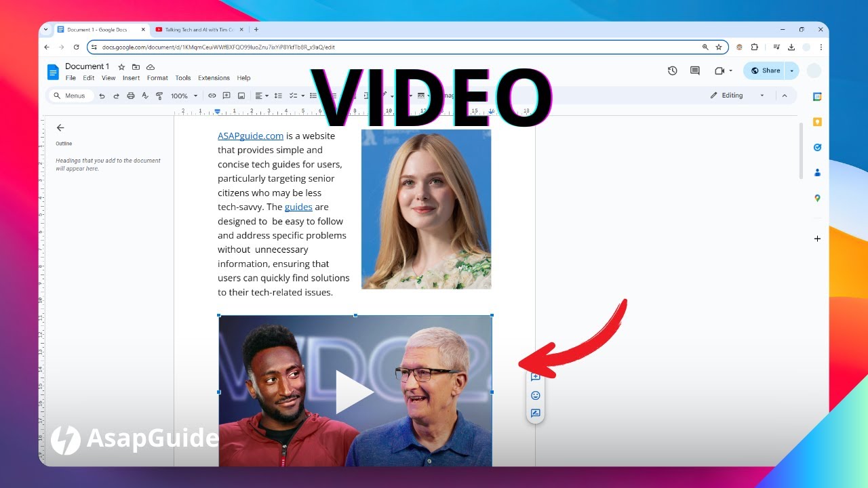Select the Document 1 Google Docs tab
The height and width of the screenshot is (488, 868).
point(101,30)
